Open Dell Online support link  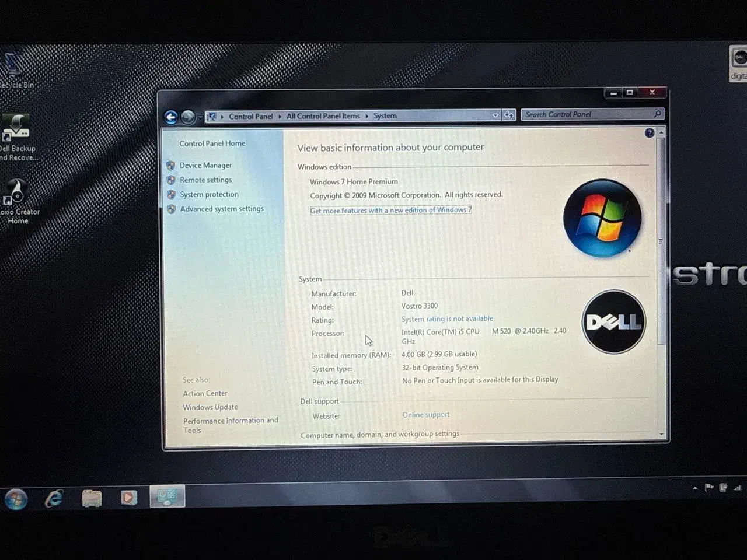point(426,415)
